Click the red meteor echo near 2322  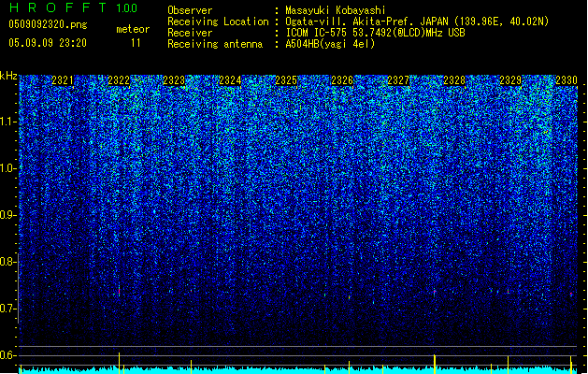click(x=120, y=291)
